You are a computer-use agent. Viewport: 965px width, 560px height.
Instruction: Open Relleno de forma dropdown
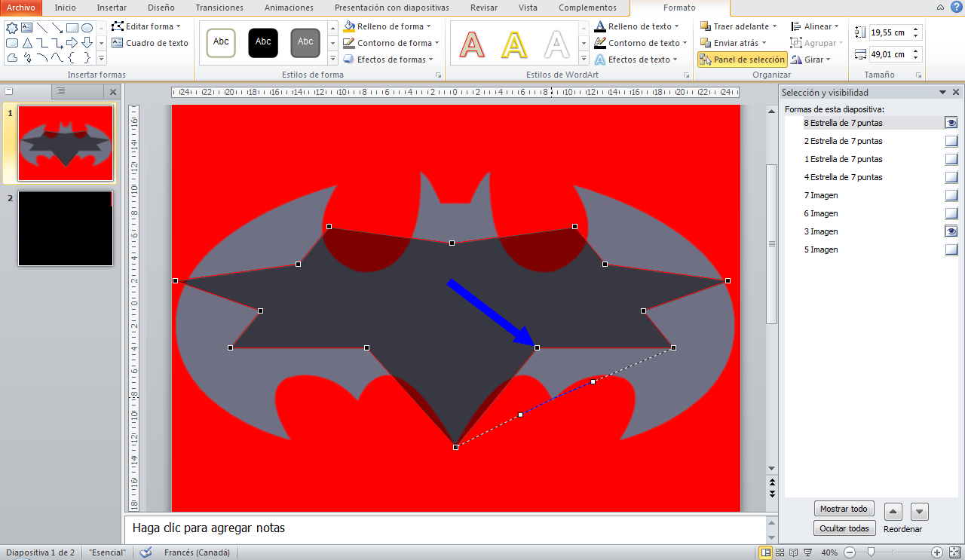388,26
